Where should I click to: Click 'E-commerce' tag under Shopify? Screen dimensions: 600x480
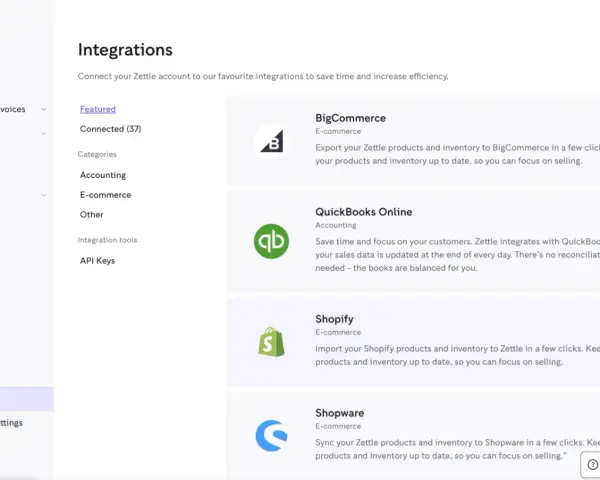pyautogui.click(x=338, y=332)
